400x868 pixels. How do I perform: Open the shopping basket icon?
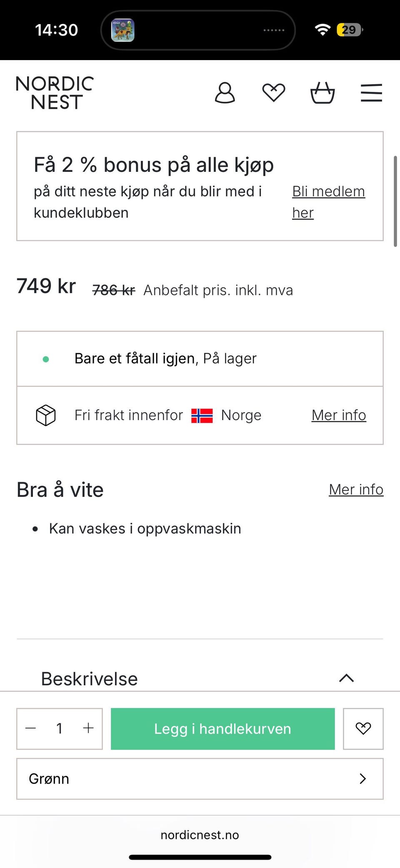322,93
